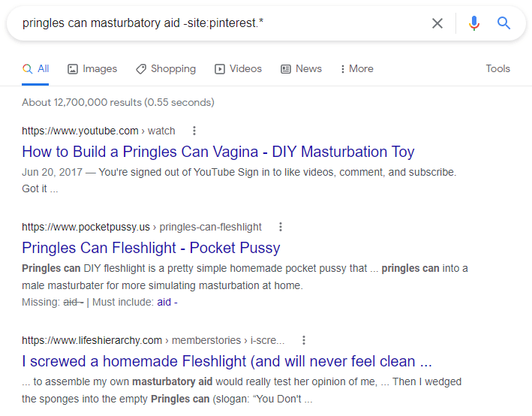
Task: Open the options menu for the pocketpussy.us result
Action: pos(281,227)
